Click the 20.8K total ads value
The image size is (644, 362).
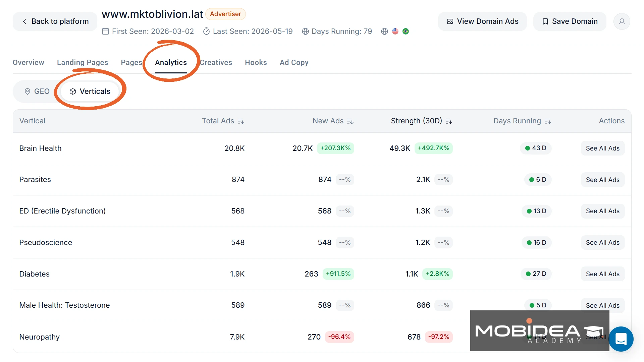tap(234, 148)
